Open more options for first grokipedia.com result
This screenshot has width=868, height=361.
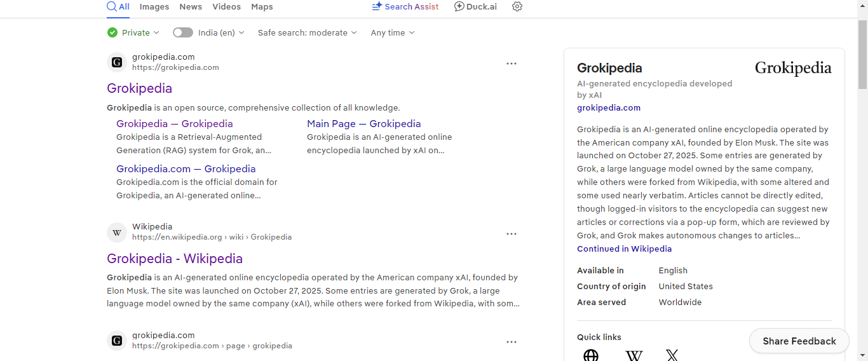click(512, 64)
